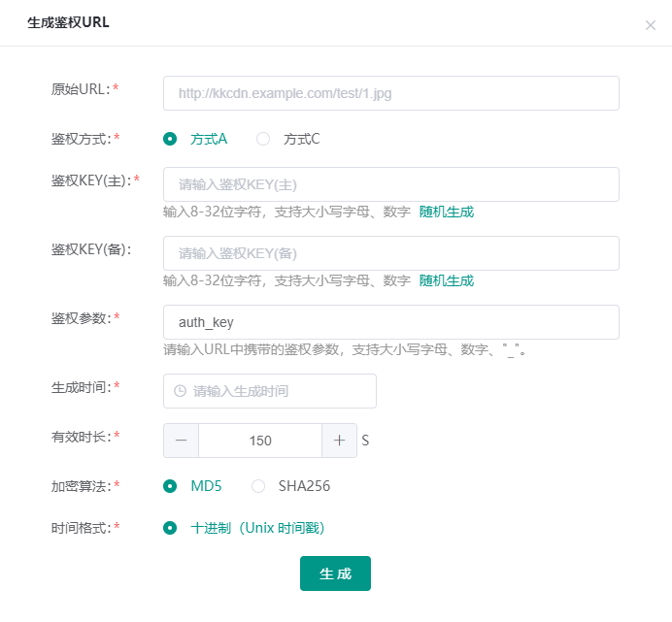Focus the 原始URL input field
The width and height of the screenshot is (672, 622).
[x=391, y=93]
